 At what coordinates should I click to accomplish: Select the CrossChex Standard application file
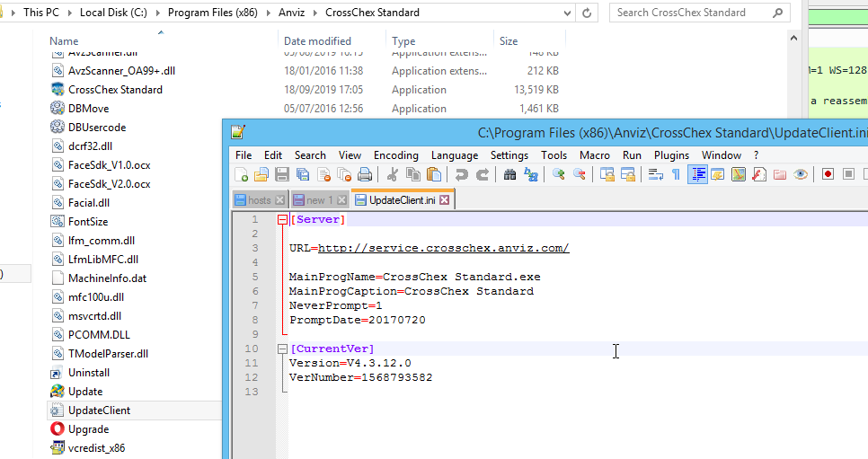[x=115, y=90]
